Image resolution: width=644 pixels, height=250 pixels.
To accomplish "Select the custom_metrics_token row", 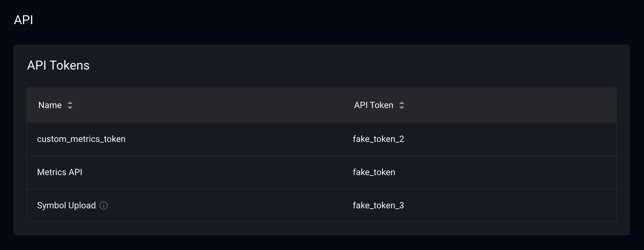I will click(x=81, y=139).
